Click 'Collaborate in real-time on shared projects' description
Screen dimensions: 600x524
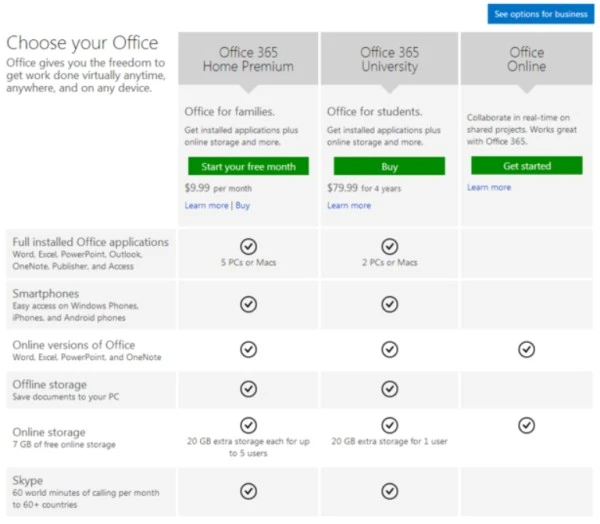point(522,129)
